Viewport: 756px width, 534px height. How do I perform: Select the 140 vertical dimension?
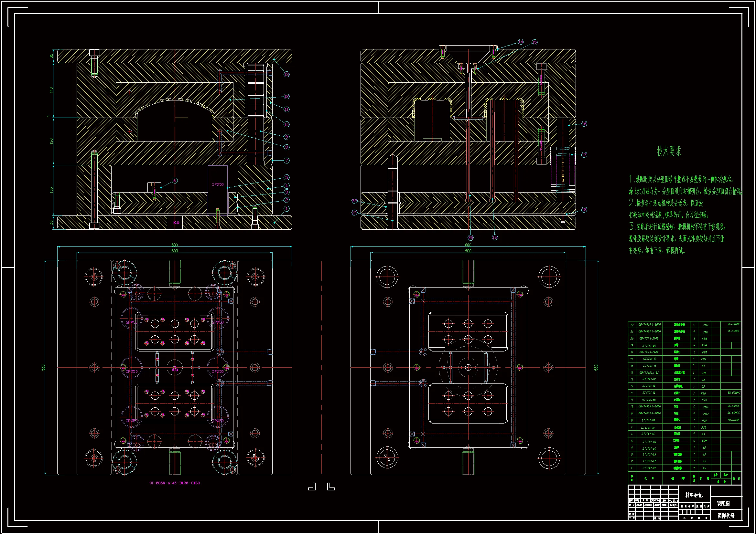[x=51, y=90]
